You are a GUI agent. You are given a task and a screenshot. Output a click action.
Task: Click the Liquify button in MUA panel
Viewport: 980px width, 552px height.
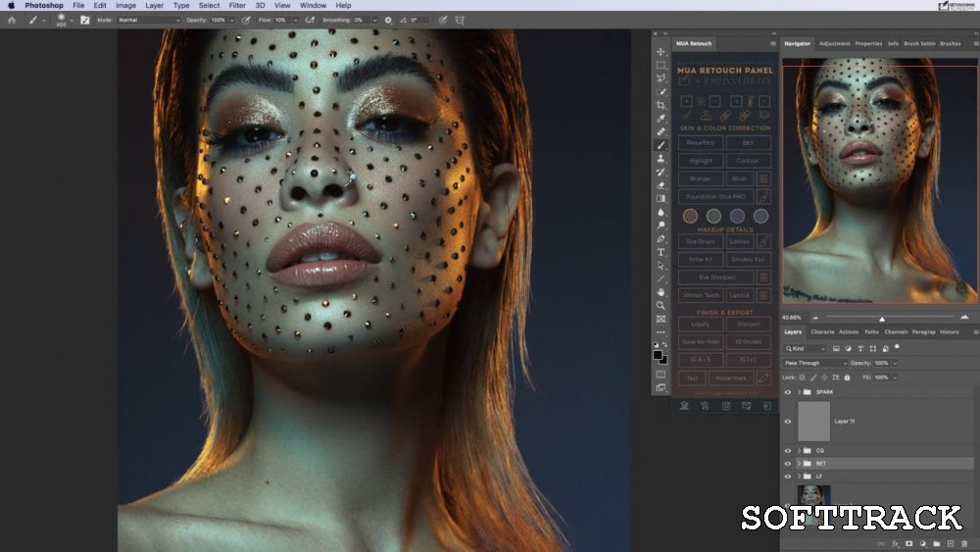point(701,325)
